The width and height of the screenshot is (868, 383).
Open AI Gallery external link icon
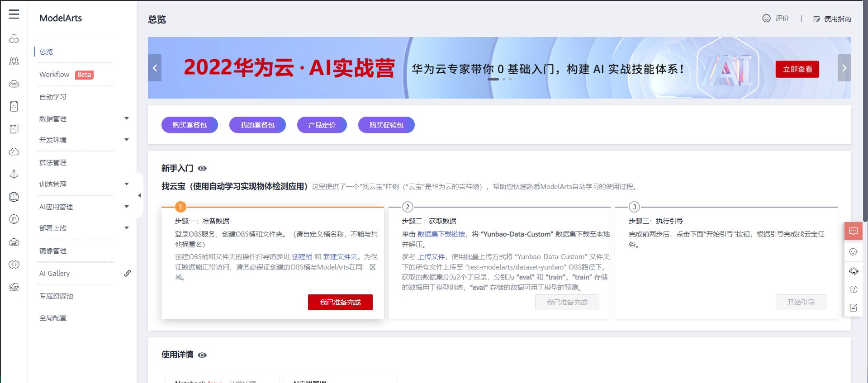(128, 273)
